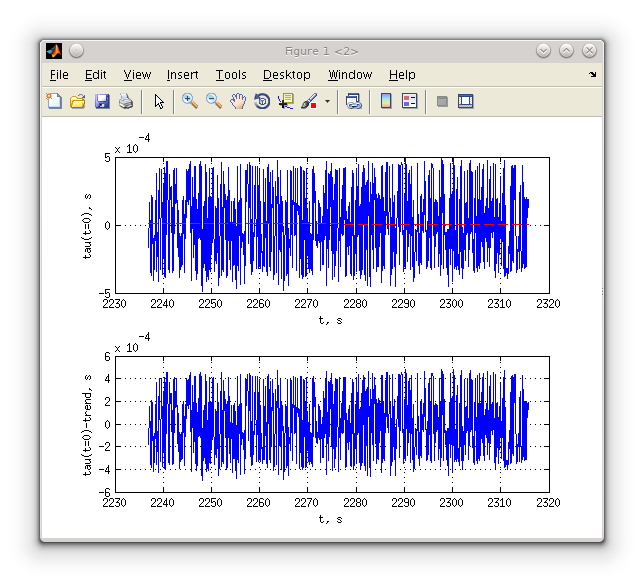Click the New Figure icon
This screenshot has width=644, height=582.
[54, 101]
